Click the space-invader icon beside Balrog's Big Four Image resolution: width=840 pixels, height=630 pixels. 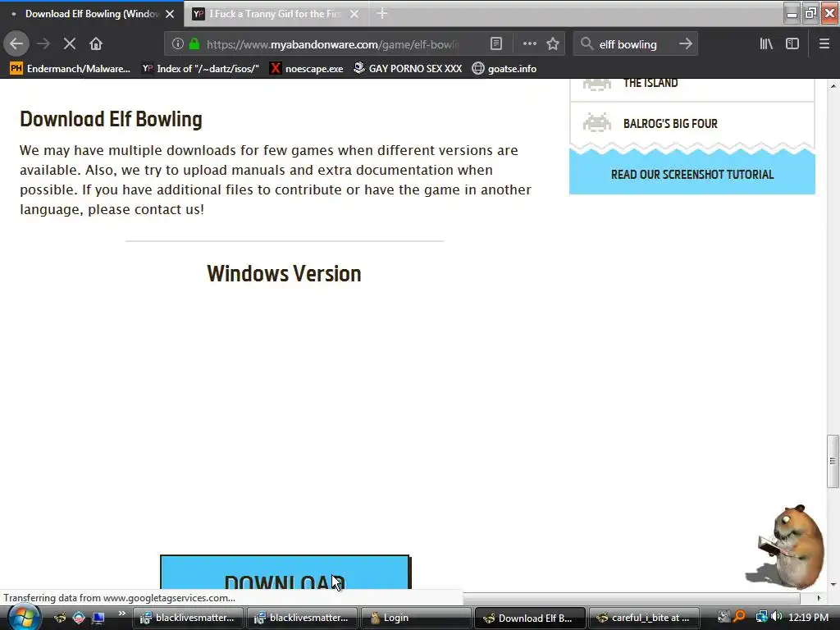[597, 123]
